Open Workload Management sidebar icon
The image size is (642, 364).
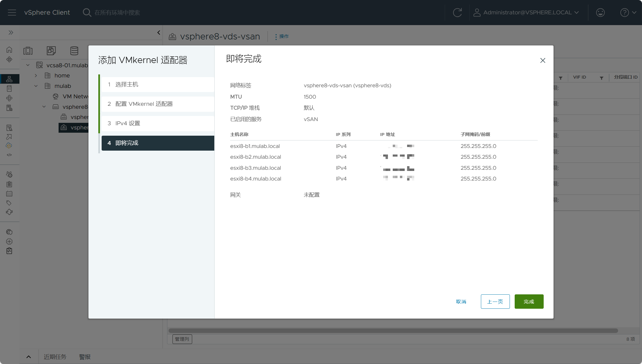pyautogui.click(x=9, y=98)
